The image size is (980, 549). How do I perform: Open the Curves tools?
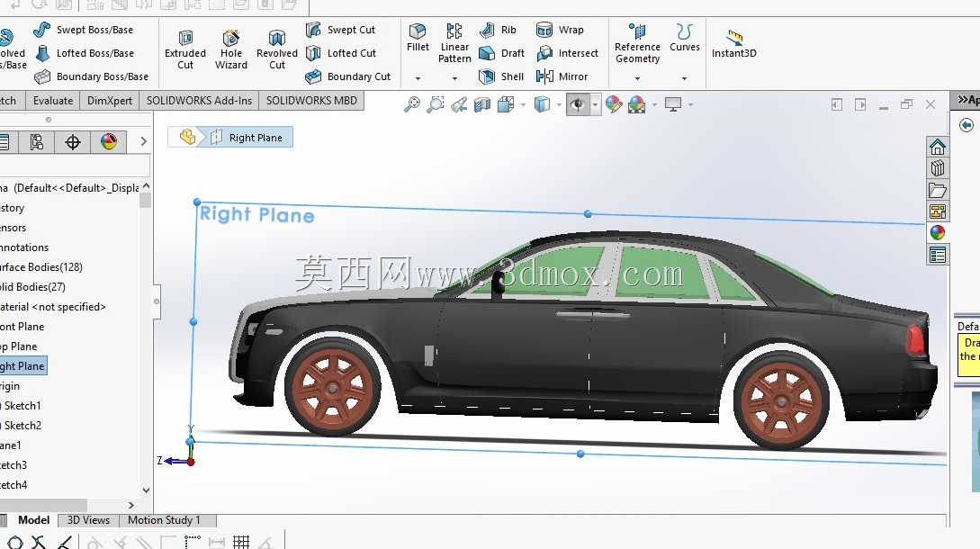(684, 38)
